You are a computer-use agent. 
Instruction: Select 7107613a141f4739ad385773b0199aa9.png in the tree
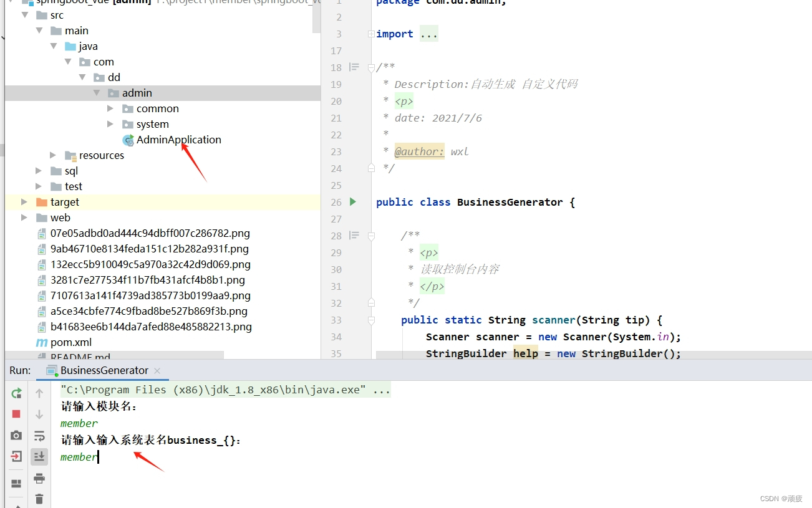[150, 295]
